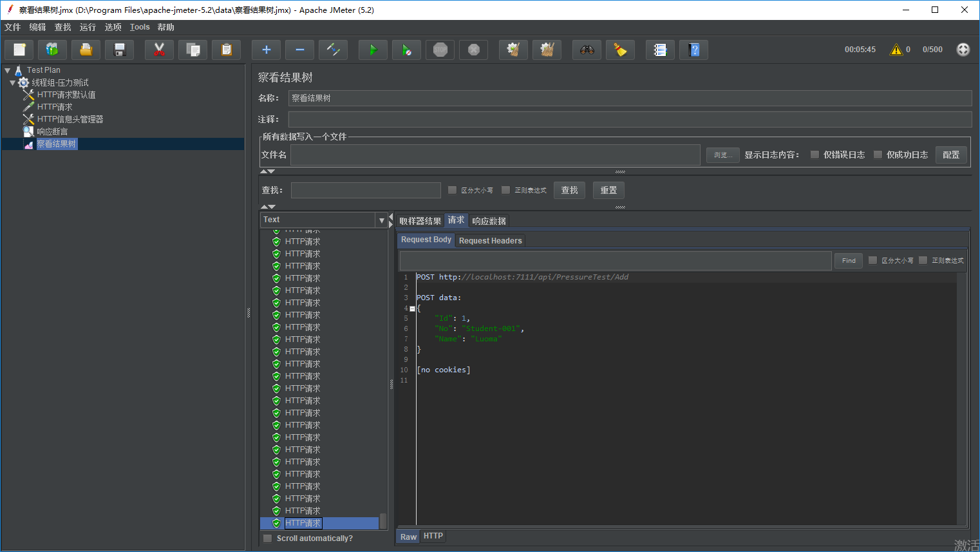Toggle the Scroll automatically? checkbox
The width and height of the screenshot is (980, 552).
(x=268, y=538)
